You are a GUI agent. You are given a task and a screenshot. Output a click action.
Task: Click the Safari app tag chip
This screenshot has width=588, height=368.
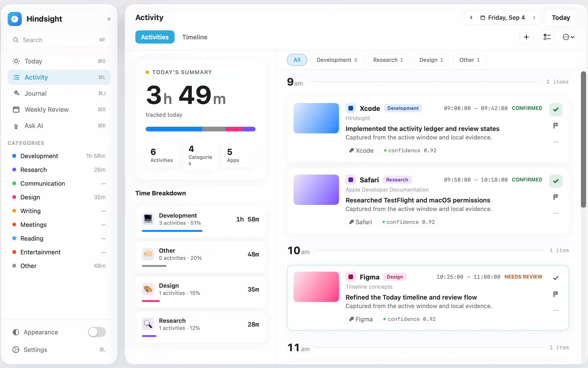pos(361,222)
